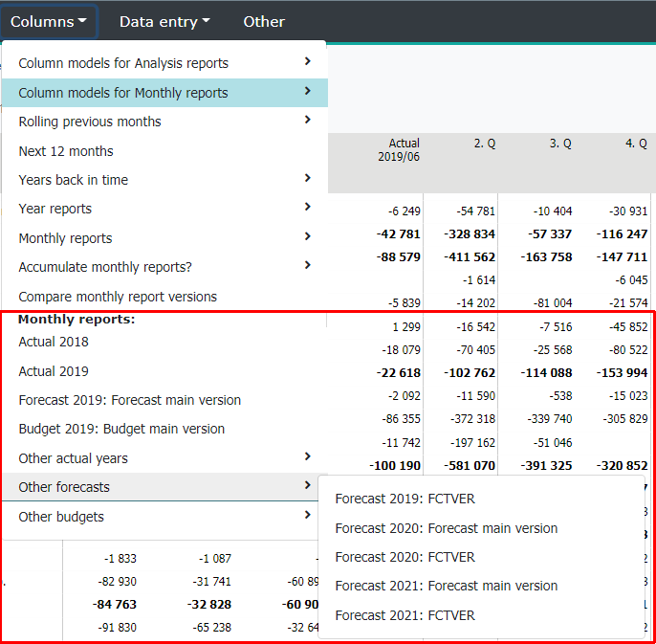The width and height of the screenshot is (656, 644).
Task: Click the cell value 1 299
Action: point(406,326)
